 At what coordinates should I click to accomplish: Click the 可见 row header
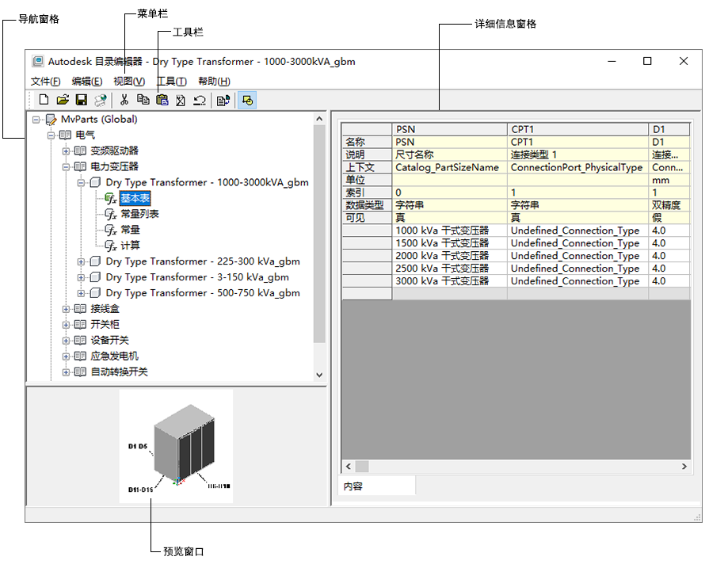(x=367, y=218)
